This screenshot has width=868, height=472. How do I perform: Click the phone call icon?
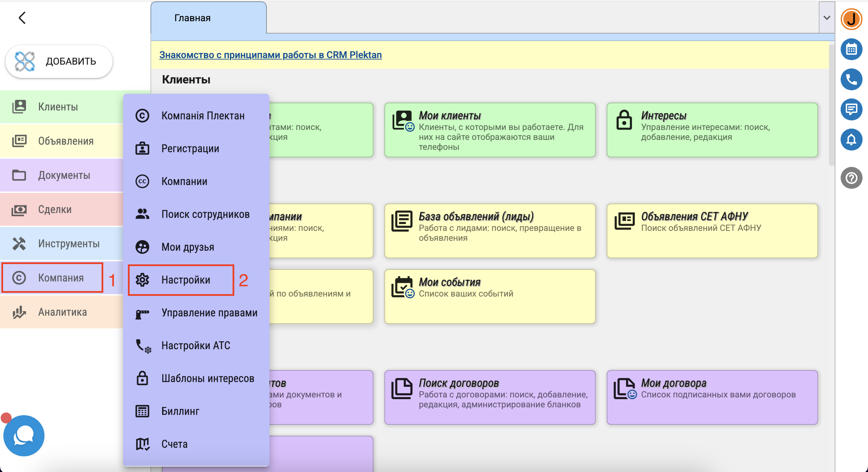851,79
